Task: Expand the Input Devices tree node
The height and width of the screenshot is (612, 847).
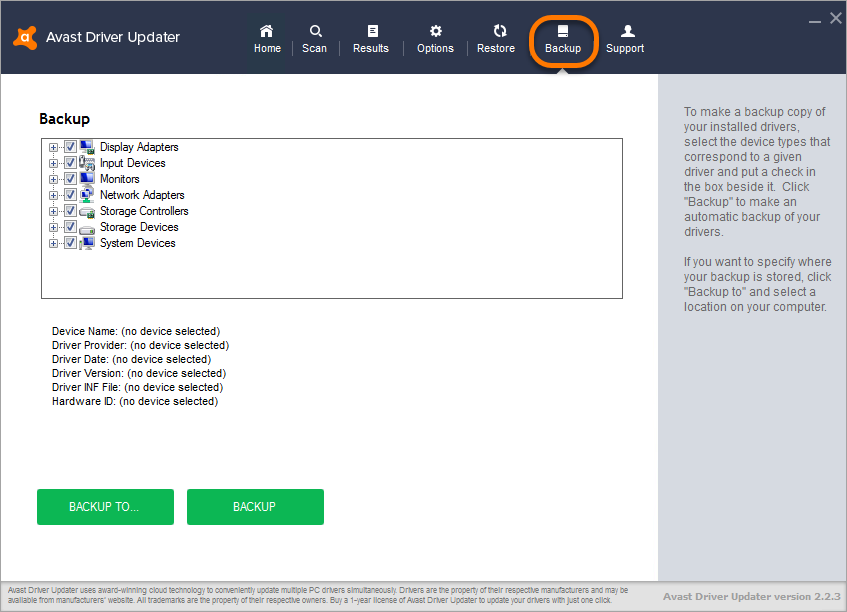Action: [x=53, y=162]
